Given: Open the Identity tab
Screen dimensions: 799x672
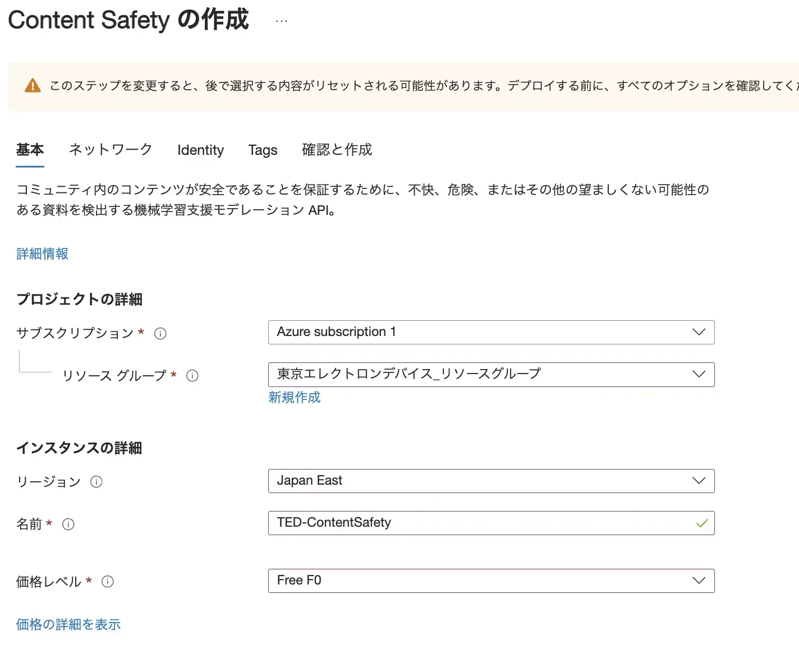Looking at the screenshot, I should pos(200,150).
